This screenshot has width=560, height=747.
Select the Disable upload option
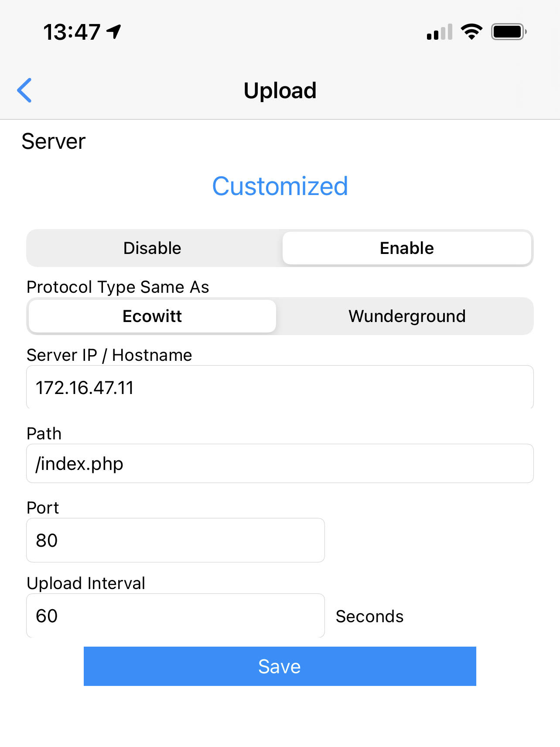click(152, 248)
